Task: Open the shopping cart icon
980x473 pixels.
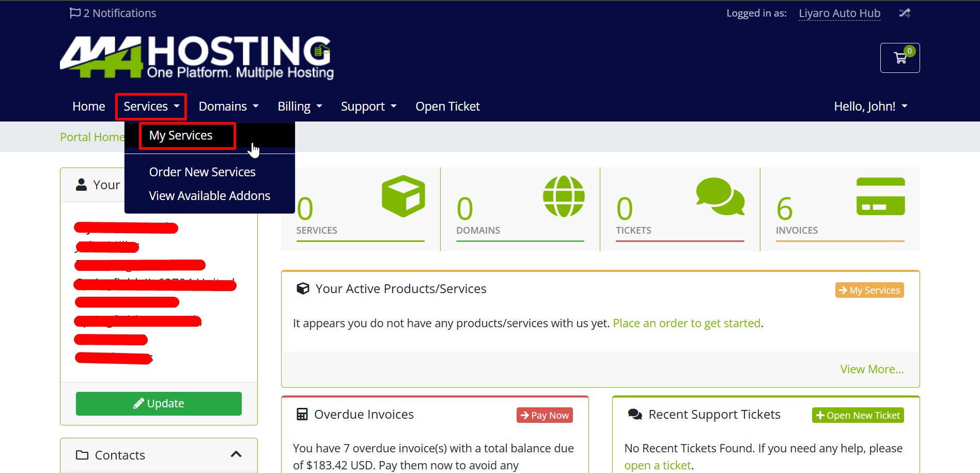Action: click(899, 58)
